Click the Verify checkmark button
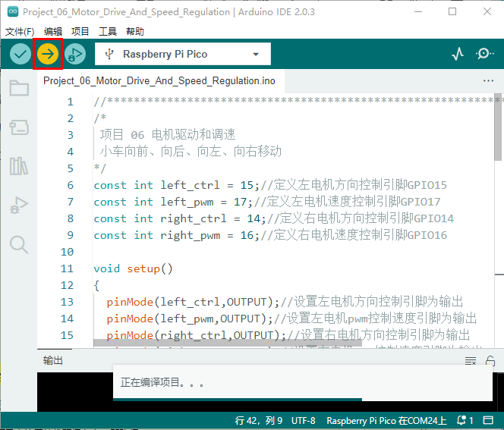Screen dimensions: 504x430 click(20, 54)
